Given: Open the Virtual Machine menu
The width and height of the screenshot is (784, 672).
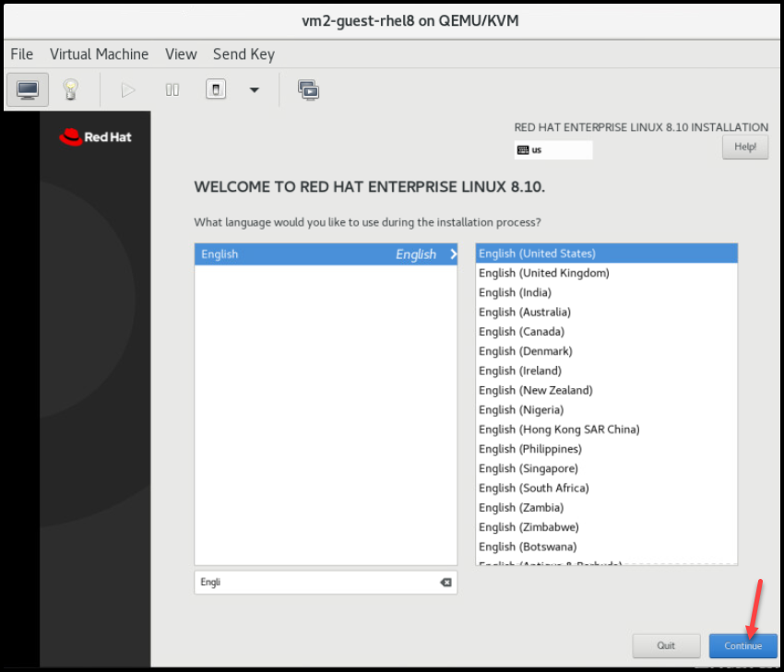Looking at the screenshot, I should [x=99, y=54].
